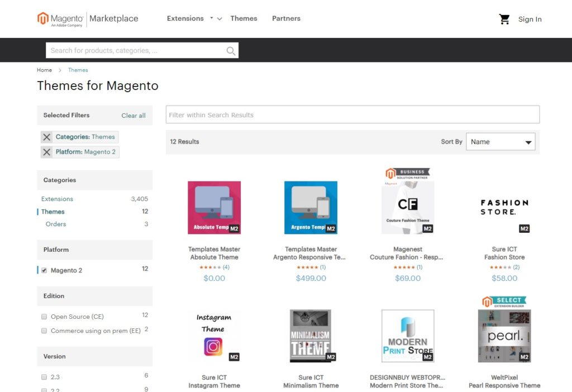Click the $499.00 price
This screenshot has height=392, width=572.
[x=311, y=278]
